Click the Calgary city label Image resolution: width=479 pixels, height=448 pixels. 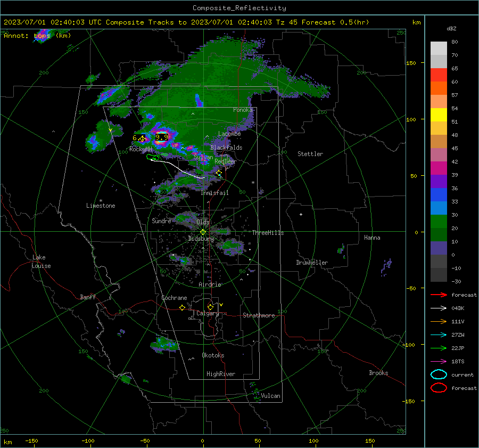coord(208,313)
